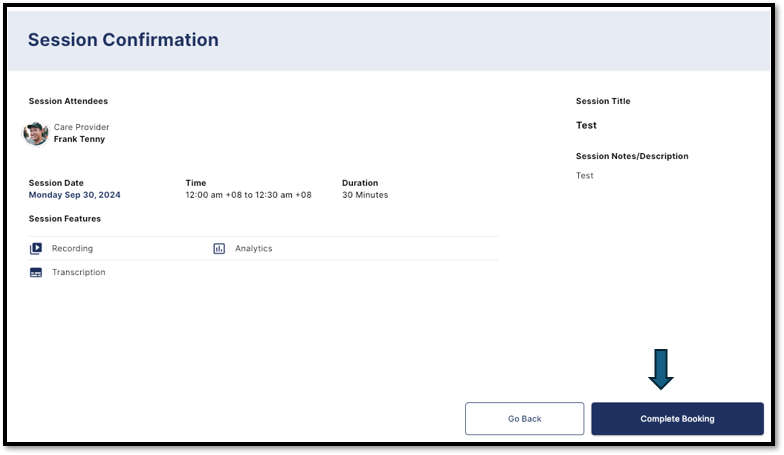Click the Go Back button
This screenshot has height=455, width=784.
tap(524, 418)
